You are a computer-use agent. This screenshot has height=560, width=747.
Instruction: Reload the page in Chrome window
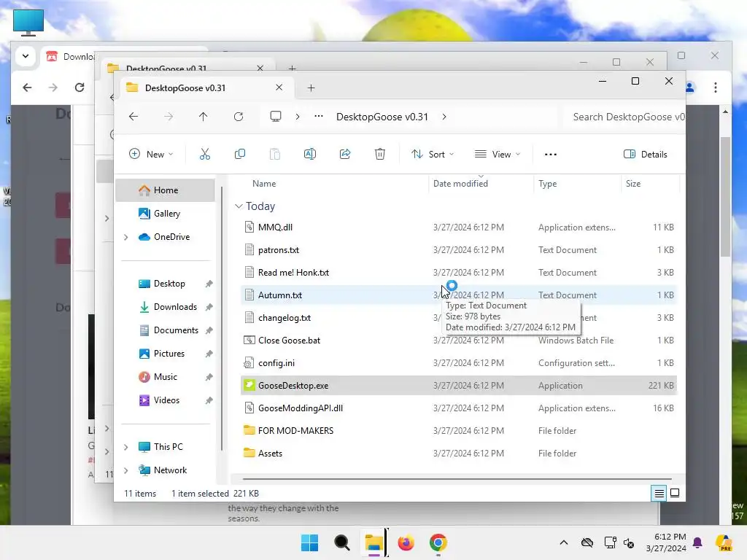[x=80, y=87]
